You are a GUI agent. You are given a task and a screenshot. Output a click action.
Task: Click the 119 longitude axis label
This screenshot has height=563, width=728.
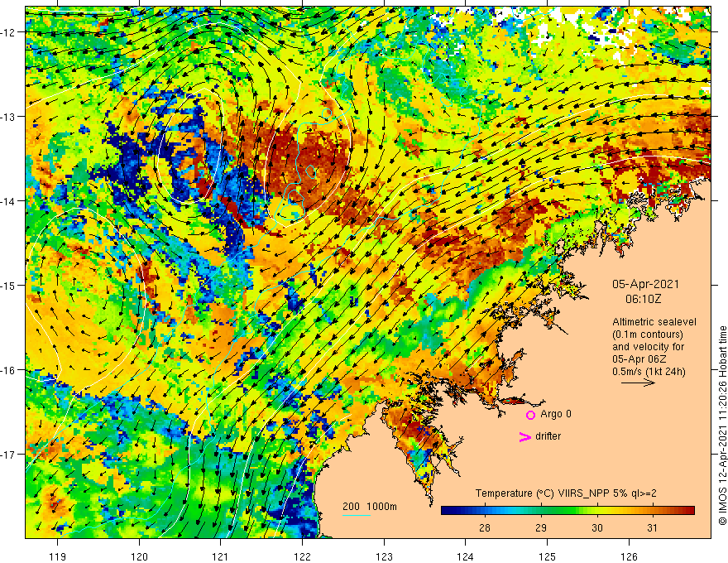(58, 556)
